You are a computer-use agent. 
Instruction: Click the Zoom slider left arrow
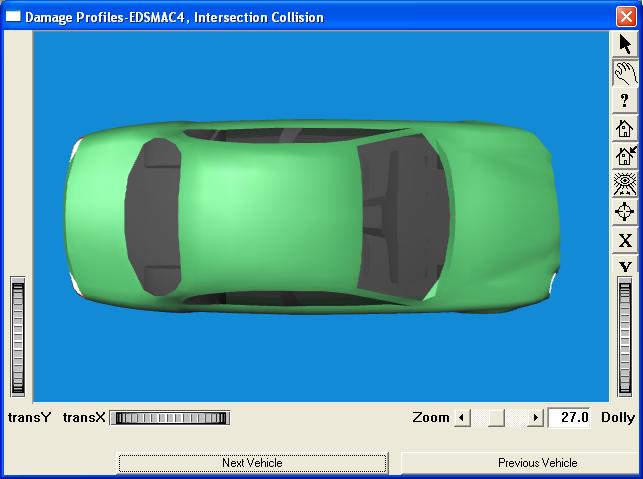[x=462, y=418]
